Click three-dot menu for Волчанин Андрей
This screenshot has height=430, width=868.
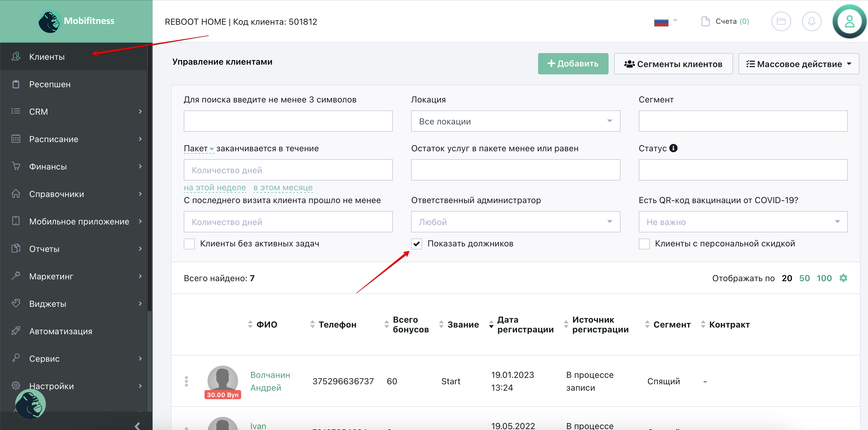186,381
